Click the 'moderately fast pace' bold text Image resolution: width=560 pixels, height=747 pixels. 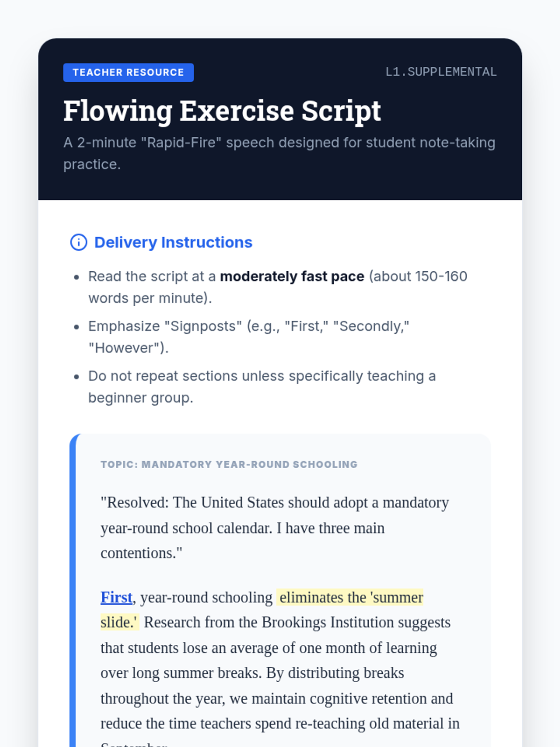pos(292,276)
